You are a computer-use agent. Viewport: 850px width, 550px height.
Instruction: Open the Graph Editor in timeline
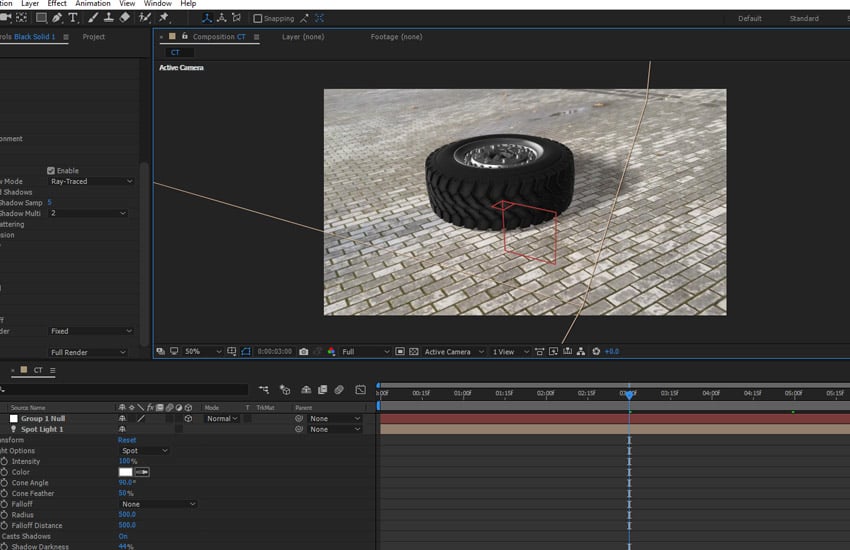pyautogui.click(x=361, y=390)
